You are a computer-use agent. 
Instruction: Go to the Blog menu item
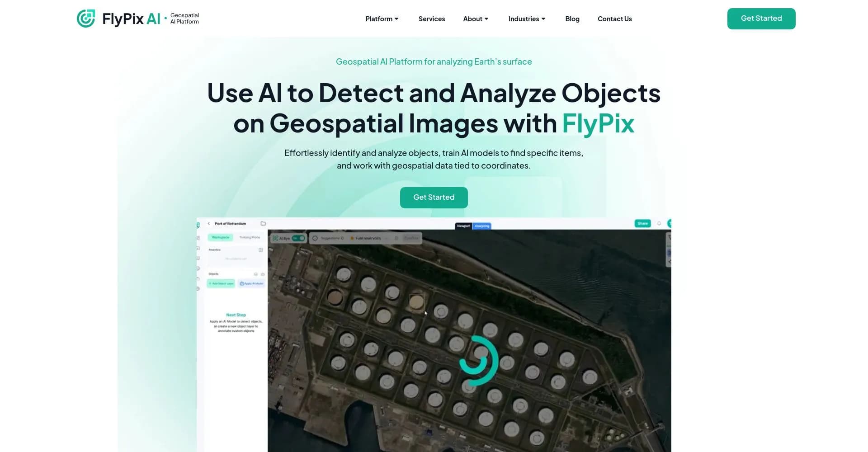click(572, 19)
